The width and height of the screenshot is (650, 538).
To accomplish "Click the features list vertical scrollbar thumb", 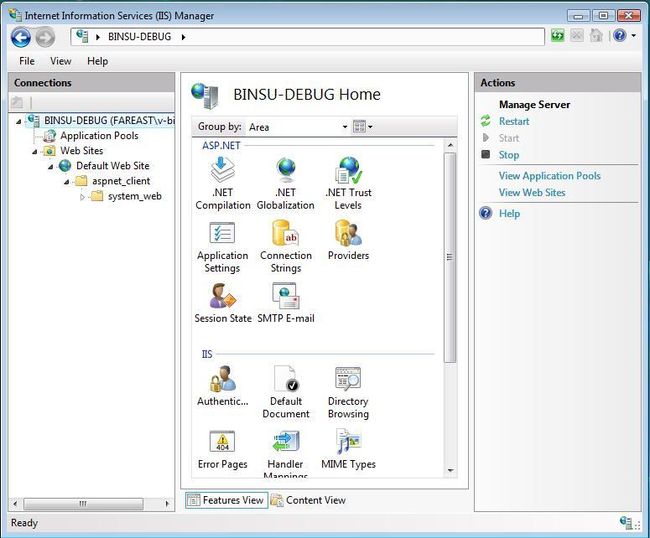I will click(x=450, y=257).
